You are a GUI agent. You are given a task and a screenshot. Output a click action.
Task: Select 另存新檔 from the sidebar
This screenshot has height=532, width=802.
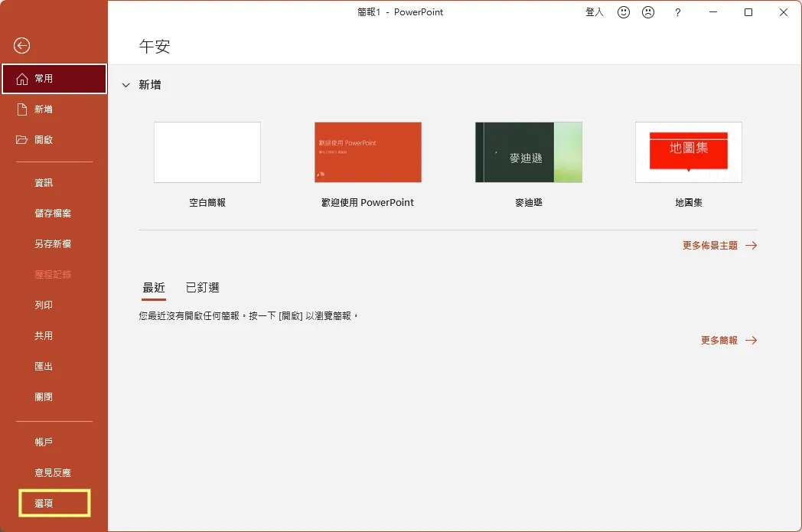53,244
